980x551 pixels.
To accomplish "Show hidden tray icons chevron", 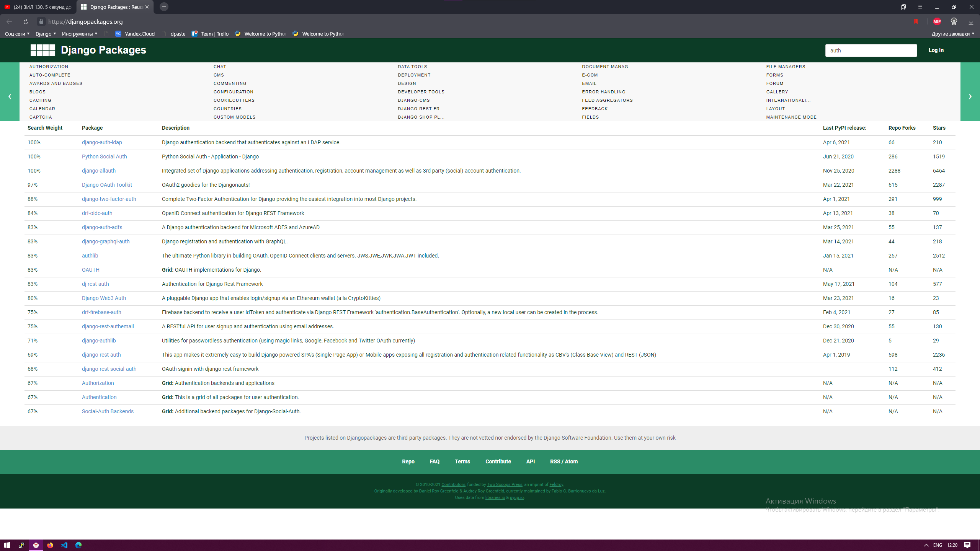I will pyautogui.click(x=926, y=545).
